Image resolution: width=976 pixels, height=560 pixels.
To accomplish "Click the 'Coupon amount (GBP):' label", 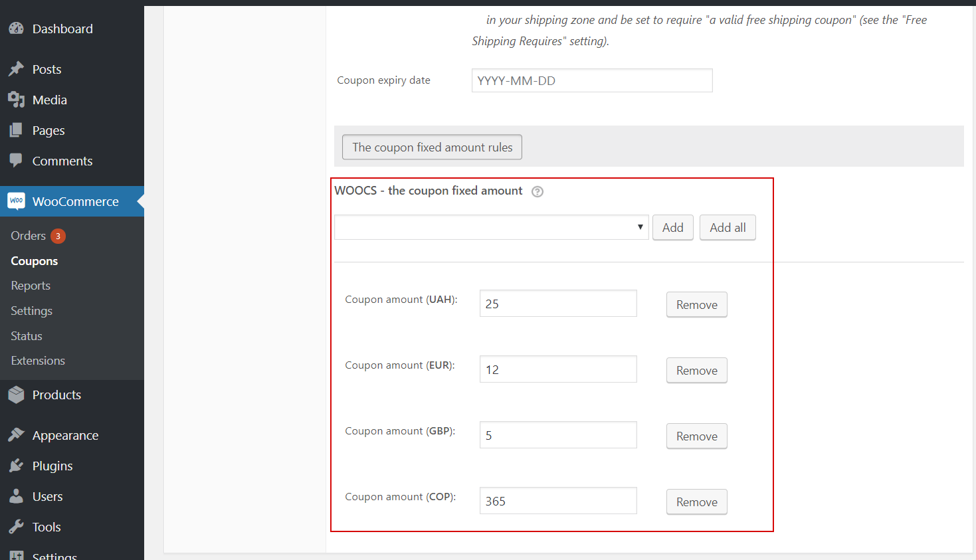I will click(400, 431).
